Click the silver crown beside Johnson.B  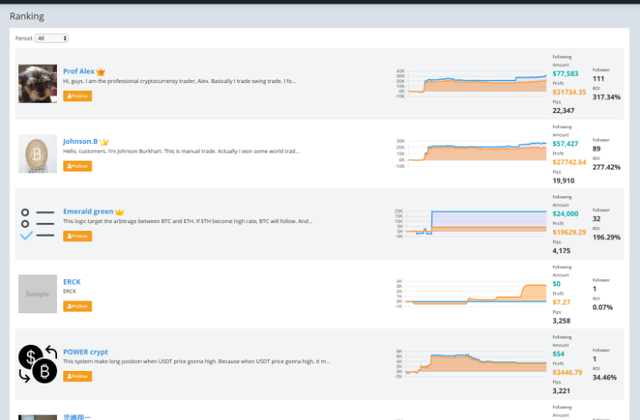tap(104, 142)
